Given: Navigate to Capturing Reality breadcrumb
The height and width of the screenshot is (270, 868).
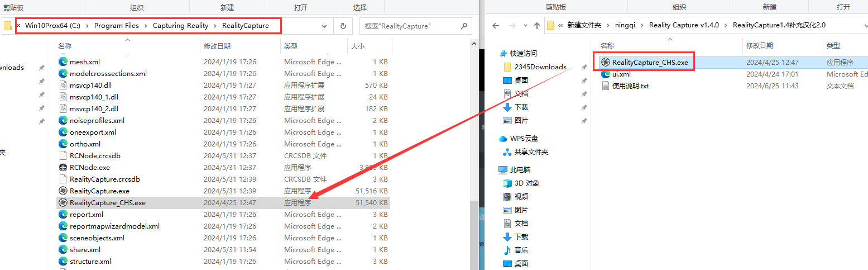Looking at the screenshot, I should coord(180,26).
